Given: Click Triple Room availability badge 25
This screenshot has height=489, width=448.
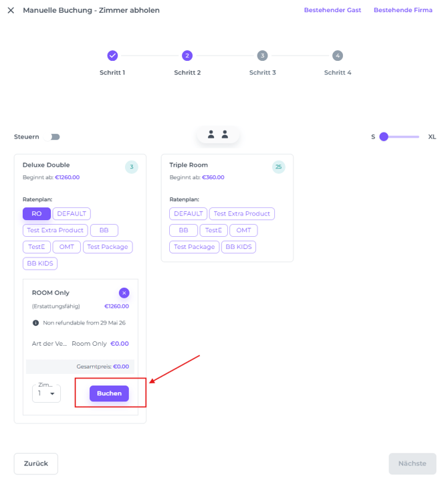Looking at the screenshot, I should pyautogui.click(x=279, y=167).
